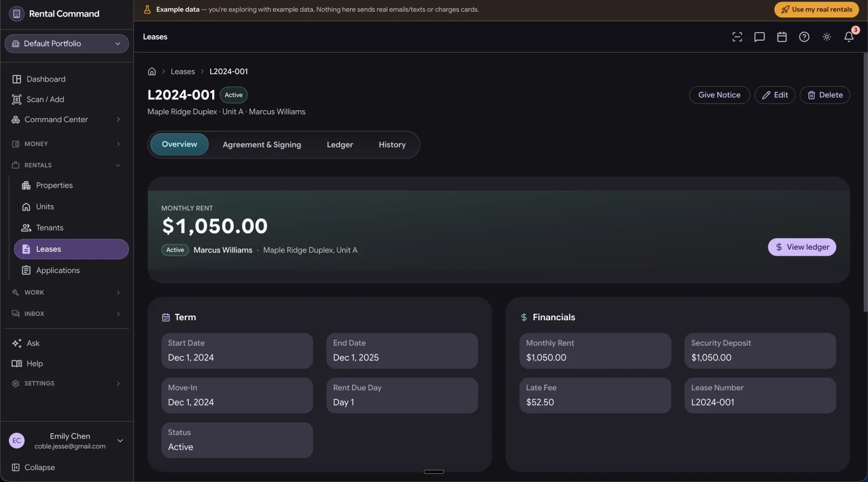The image size is (868, 482).
Task: Click the Rental Command logo icon
Action: 17,14
